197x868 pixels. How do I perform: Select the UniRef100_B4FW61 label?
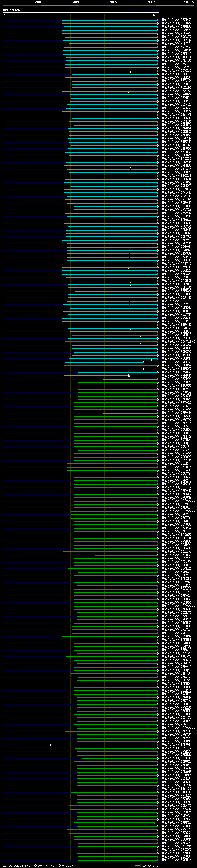tap(177, 149)
